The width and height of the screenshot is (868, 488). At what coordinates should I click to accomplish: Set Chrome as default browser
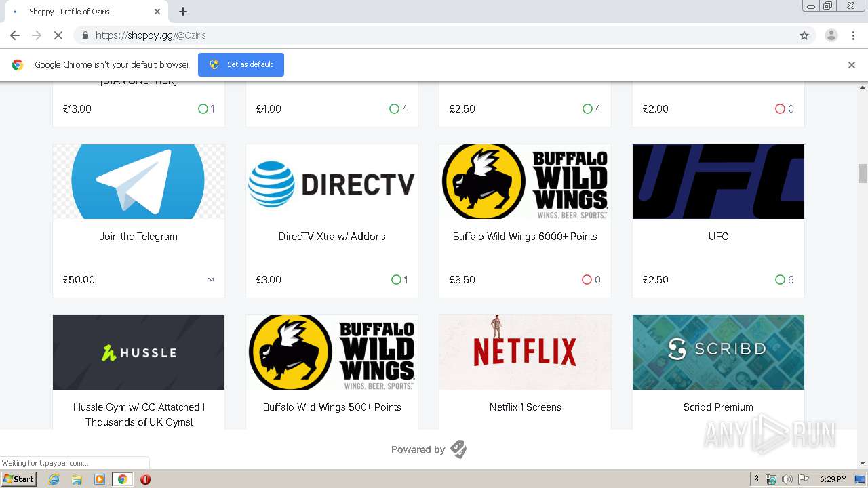241,64
